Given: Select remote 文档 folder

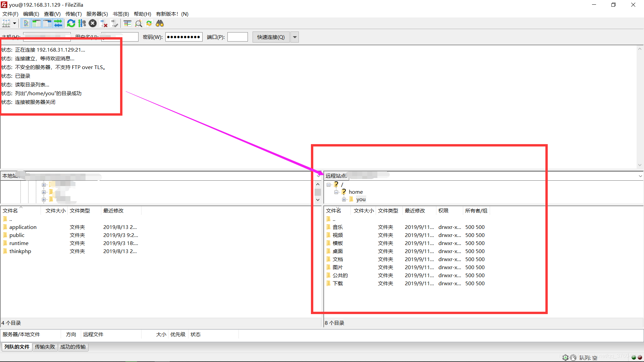Looking at the screenshot, I should pos(338,259).
